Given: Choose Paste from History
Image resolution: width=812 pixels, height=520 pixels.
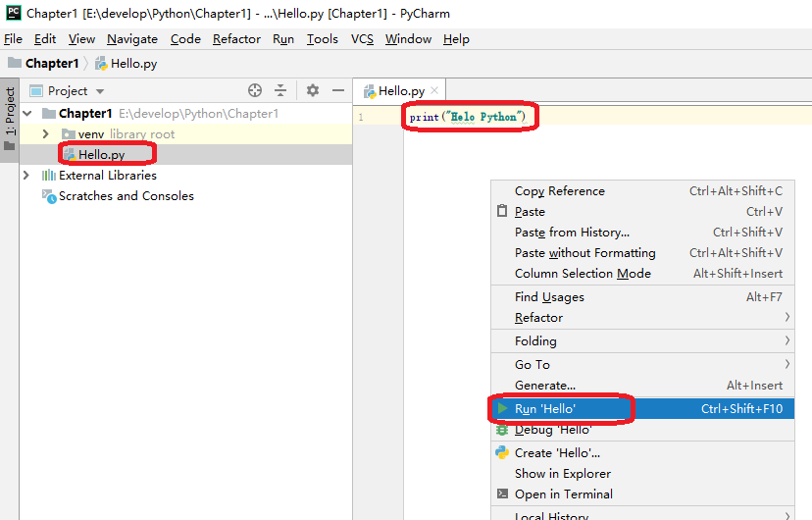Looking at the screenshot, I should (x=642, y=232).
